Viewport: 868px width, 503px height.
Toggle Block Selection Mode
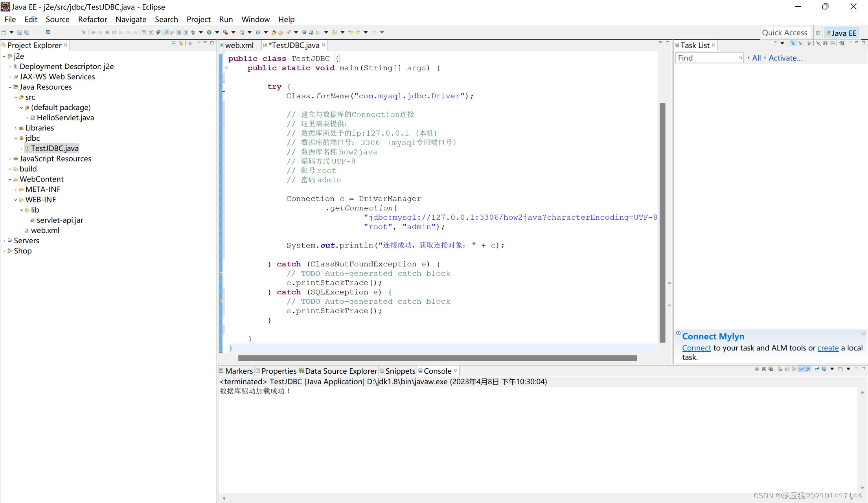178,32
